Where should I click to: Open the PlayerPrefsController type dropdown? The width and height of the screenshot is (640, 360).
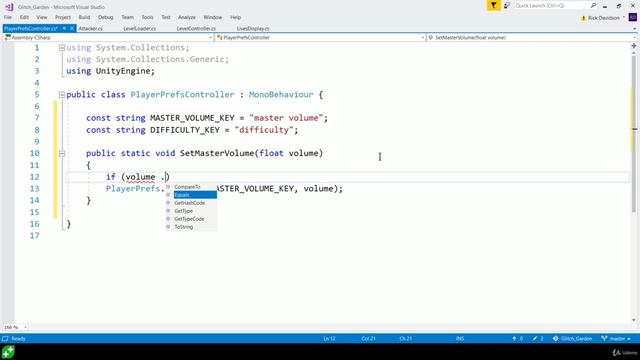pos(422,38)
